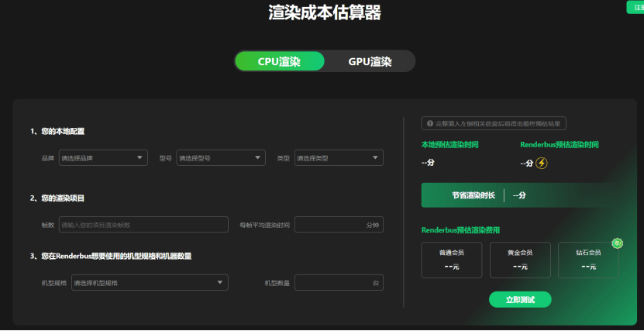Screen dimensions: 644x331
Task: Expand the 型号 model dropdown
Action: tap(221, 157)
